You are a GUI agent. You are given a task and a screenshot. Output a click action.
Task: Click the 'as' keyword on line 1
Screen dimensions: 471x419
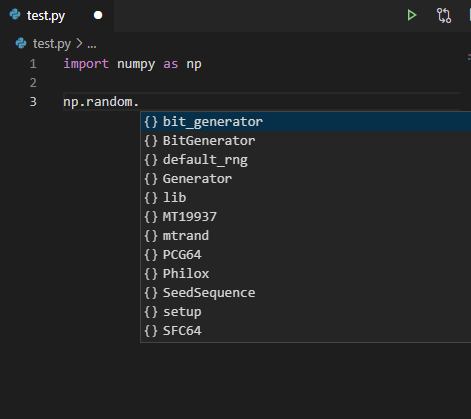(170, 64)
